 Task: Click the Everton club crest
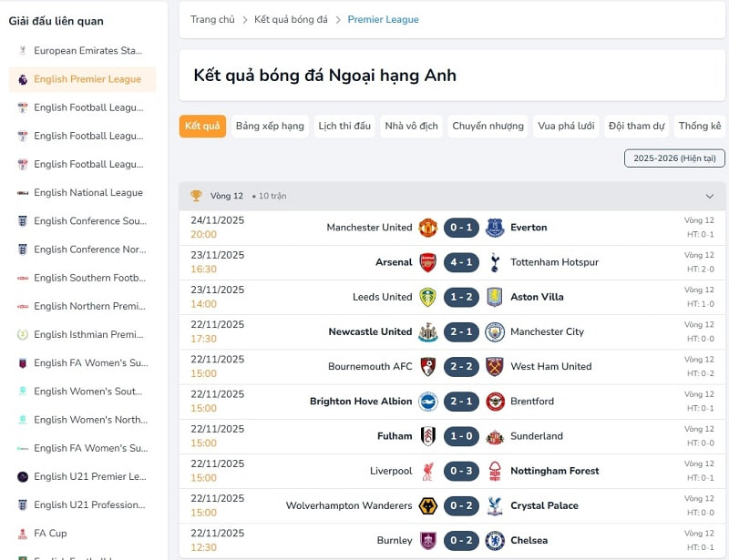click(495, 228)
